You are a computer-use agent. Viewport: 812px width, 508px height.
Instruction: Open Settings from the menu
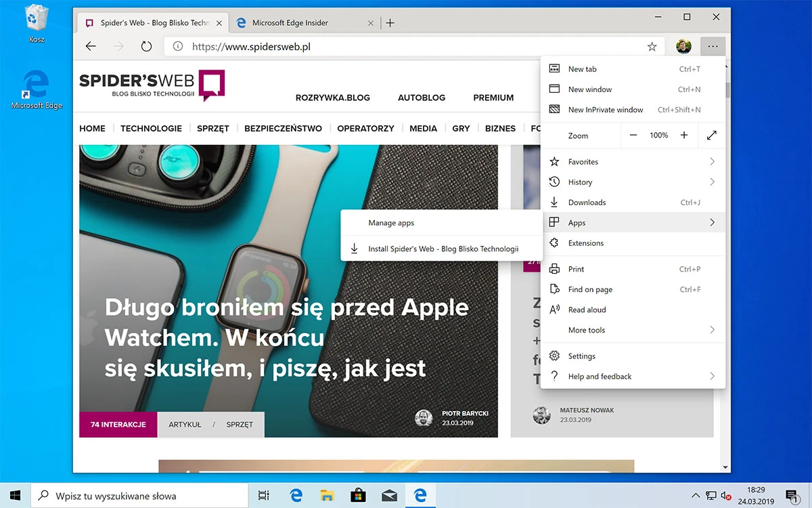click(633, 356)
